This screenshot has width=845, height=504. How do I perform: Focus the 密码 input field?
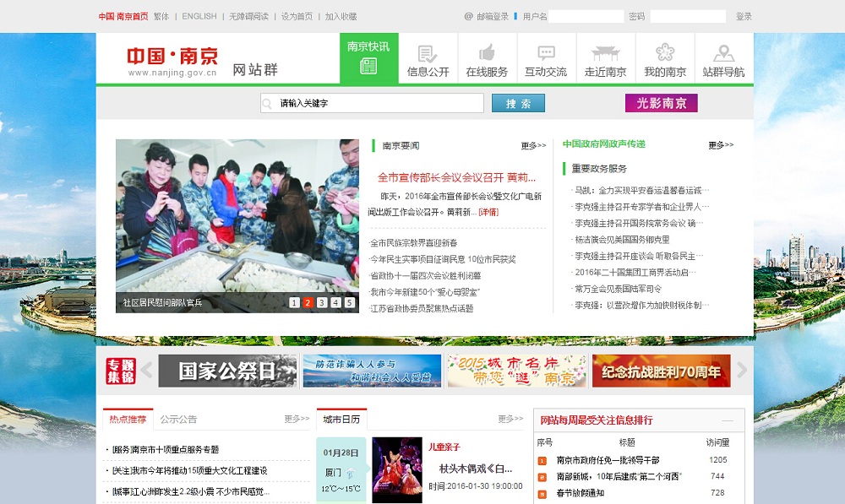pos(688,17)
